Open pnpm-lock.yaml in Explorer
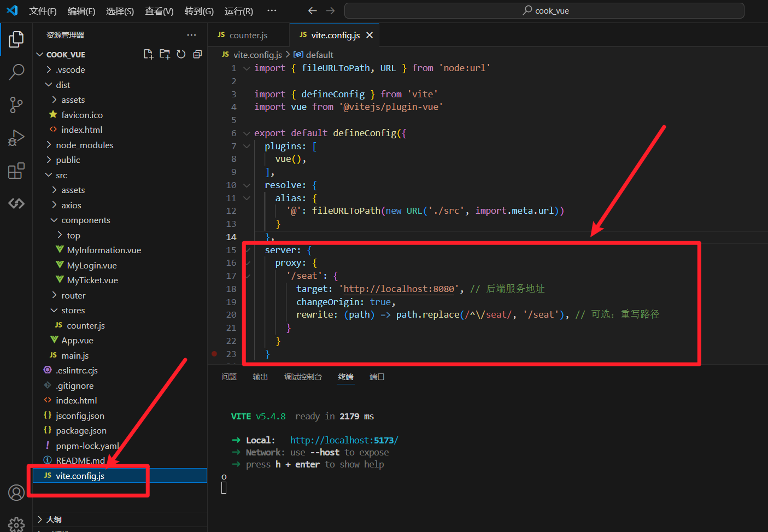The width and height of the screenshot is (768, 532). (x=87, y=446)
